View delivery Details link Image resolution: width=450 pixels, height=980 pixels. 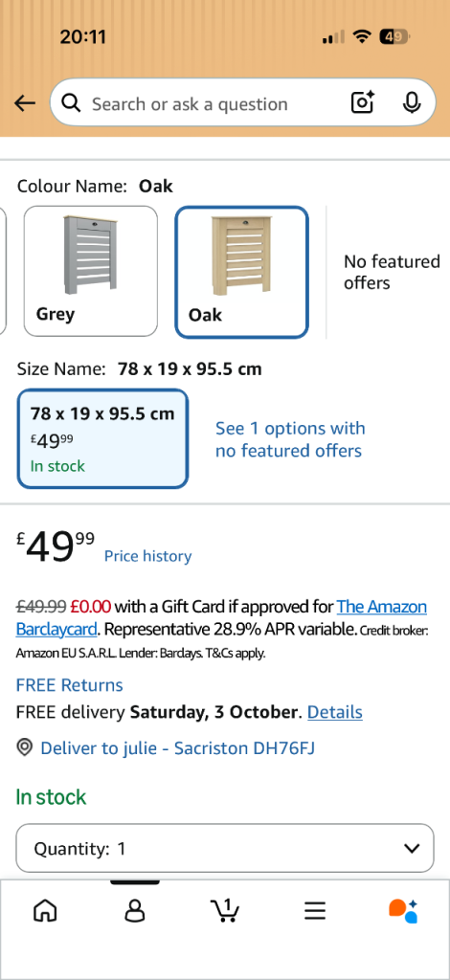click(335, 712)
